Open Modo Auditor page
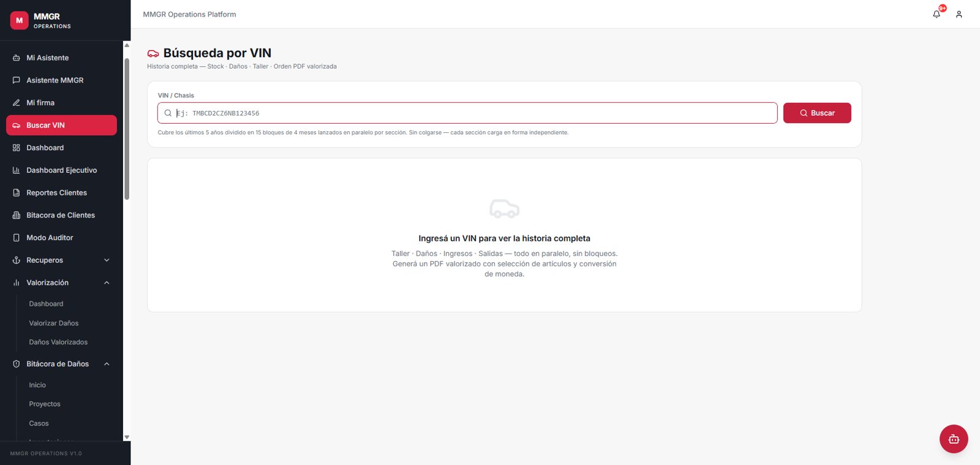 click(x=61, y=238)
